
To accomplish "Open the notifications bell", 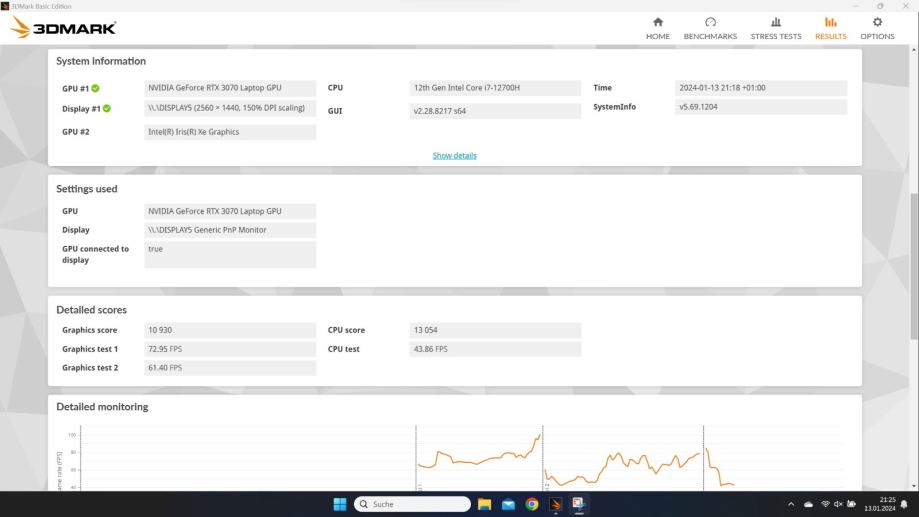I will [x=904, y=504].
